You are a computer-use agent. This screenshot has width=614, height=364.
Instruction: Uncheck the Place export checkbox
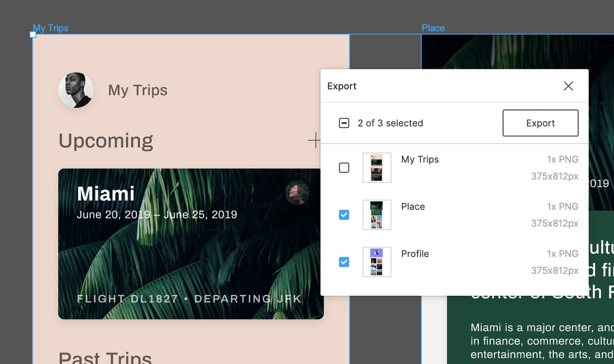click(344, 215)
